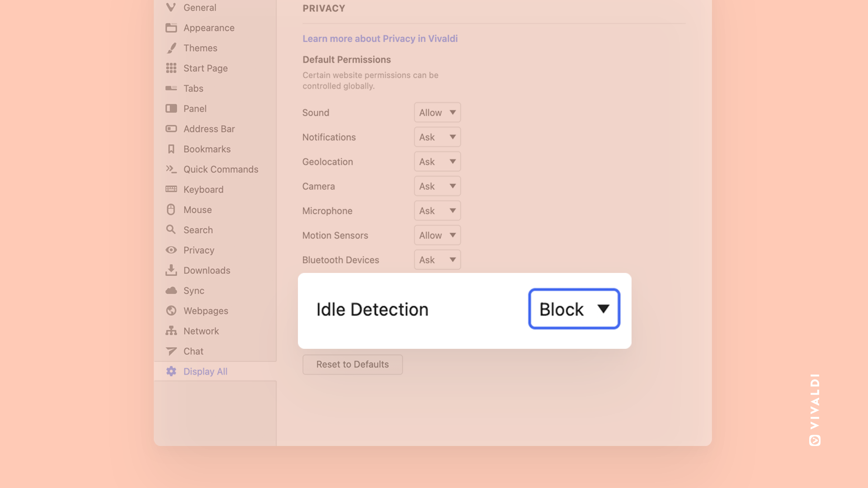Click the Bookmarks icon in sidebar
The width and height of the screenshot is (868, 488).
[x=170, y=149]
